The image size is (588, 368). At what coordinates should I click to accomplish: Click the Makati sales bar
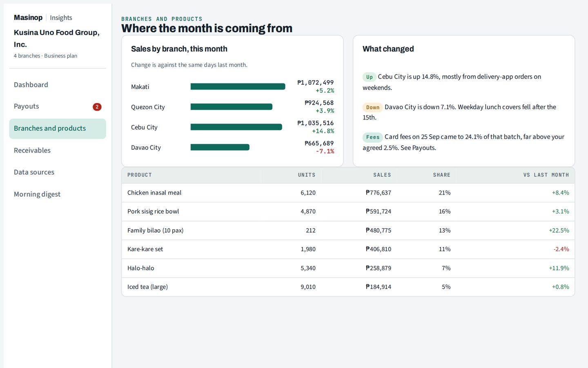click(238, 87)
